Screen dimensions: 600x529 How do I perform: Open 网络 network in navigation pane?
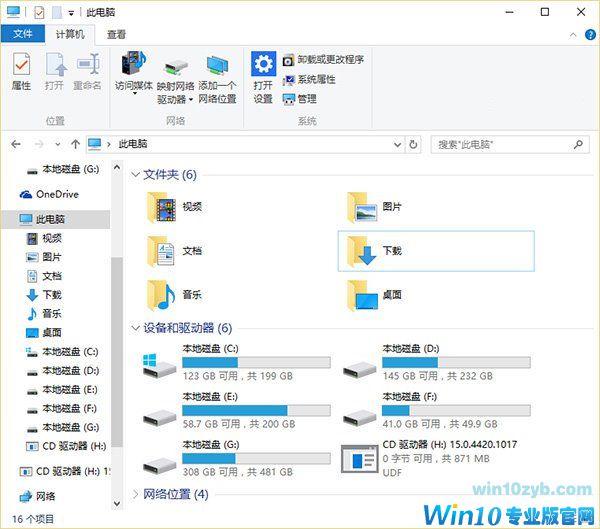37,496
